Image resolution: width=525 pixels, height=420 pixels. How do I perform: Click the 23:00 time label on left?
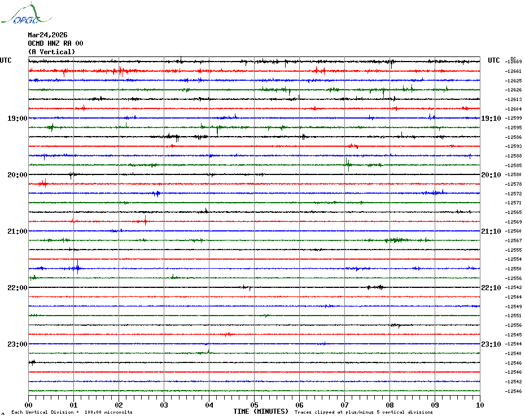click(x=17, y=344)
